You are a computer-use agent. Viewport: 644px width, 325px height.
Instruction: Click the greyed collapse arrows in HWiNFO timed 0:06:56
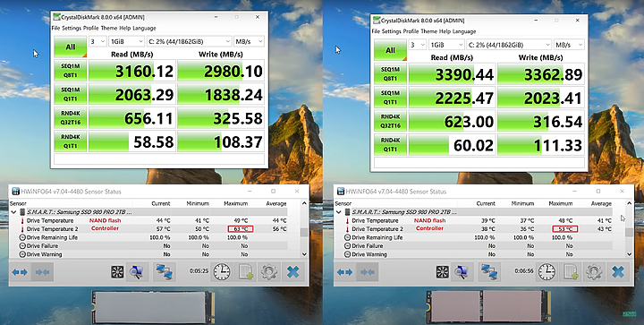pos(368,272)
